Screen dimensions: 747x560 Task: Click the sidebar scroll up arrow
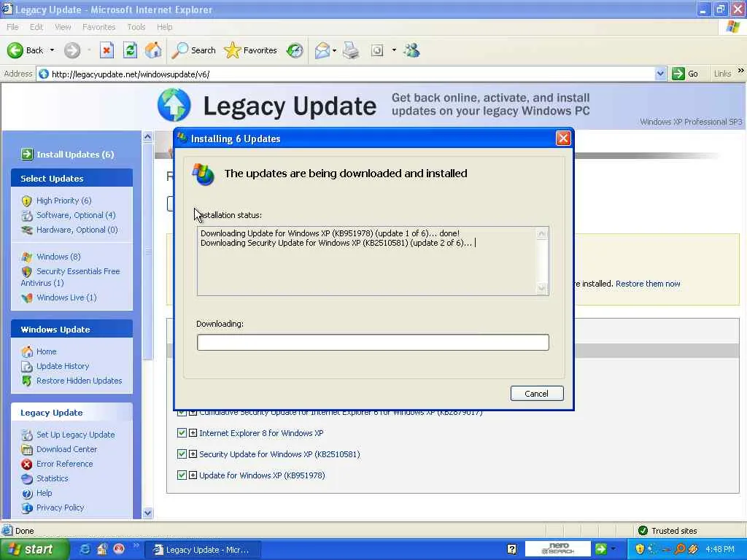(x=147, y=136)
